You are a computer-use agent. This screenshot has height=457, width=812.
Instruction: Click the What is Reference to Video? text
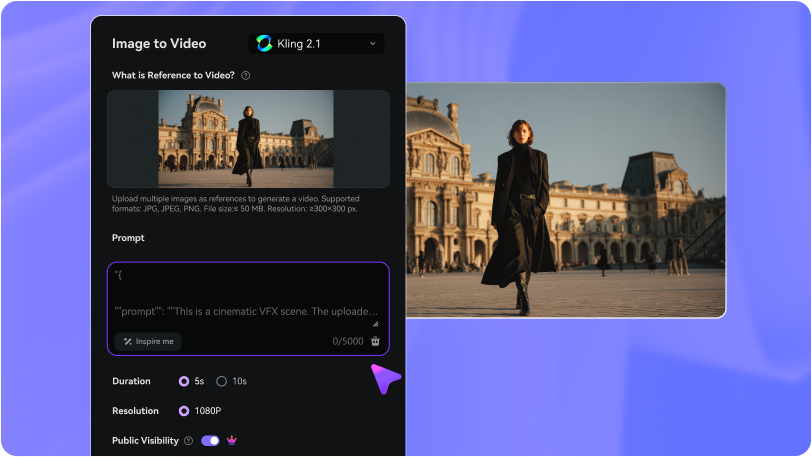click(173, 75)
